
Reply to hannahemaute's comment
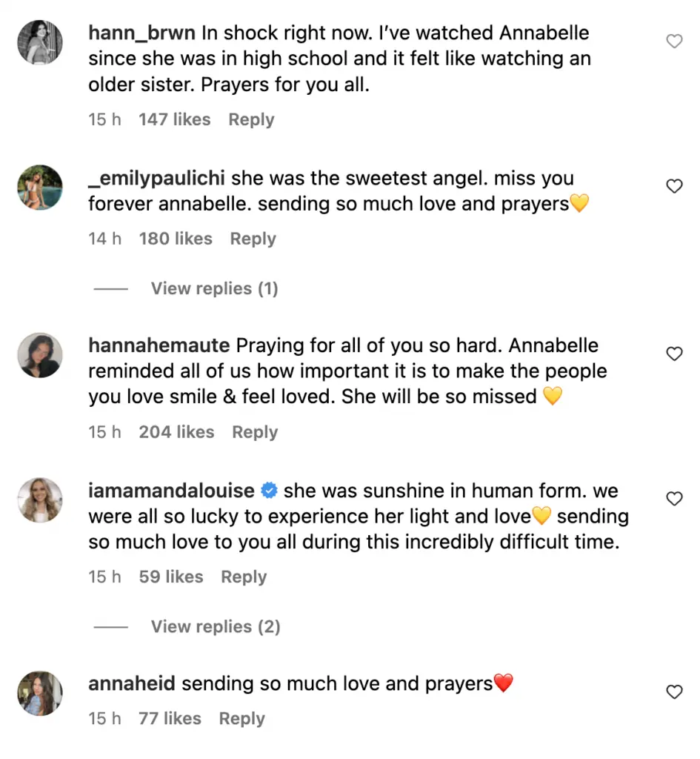[255, 432]
